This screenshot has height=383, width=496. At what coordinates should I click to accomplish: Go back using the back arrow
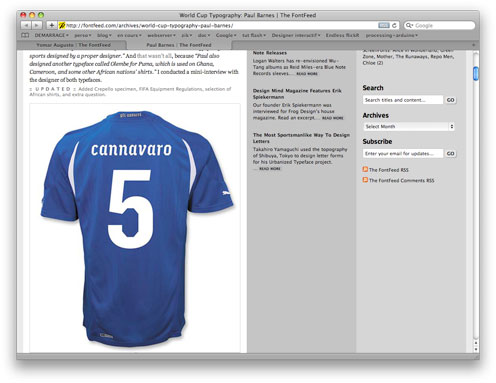pyautogui.click(x=26, y=25)
